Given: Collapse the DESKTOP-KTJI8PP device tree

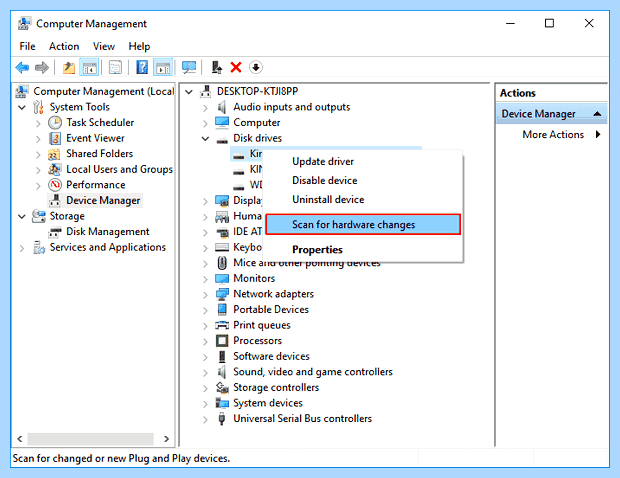Looking at the screenshot, I should tap(189, 92).
